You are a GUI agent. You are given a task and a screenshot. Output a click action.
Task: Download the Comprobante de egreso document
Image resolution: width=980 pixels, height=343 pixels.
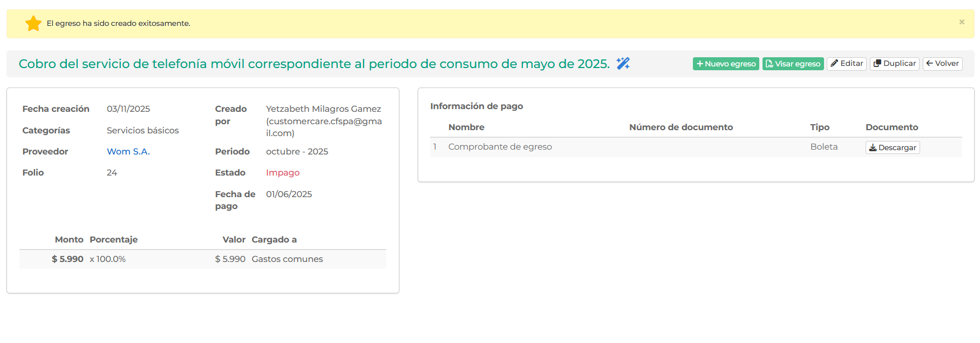point(892,147)
